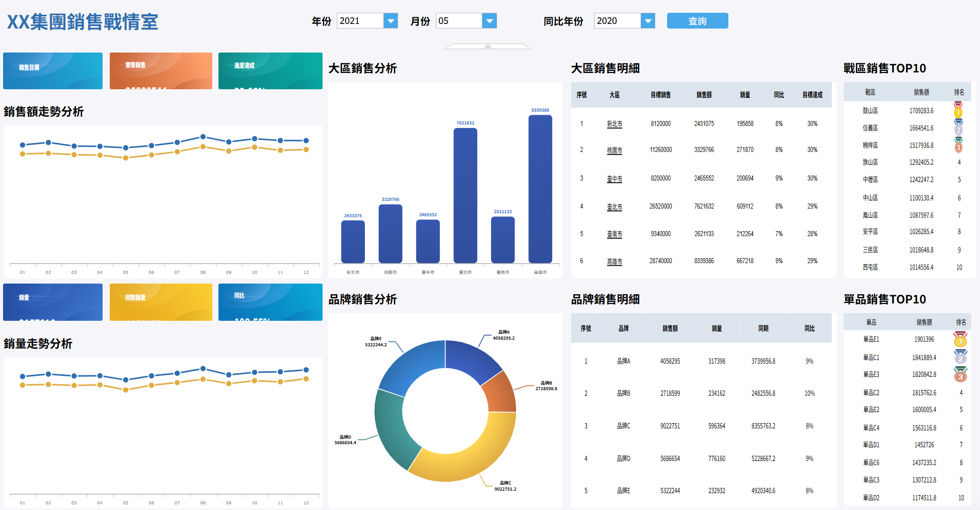Click the 大區銷售分析 chart title
The width and height of the screenshot is (980, 510).
(x=362, y=68)
